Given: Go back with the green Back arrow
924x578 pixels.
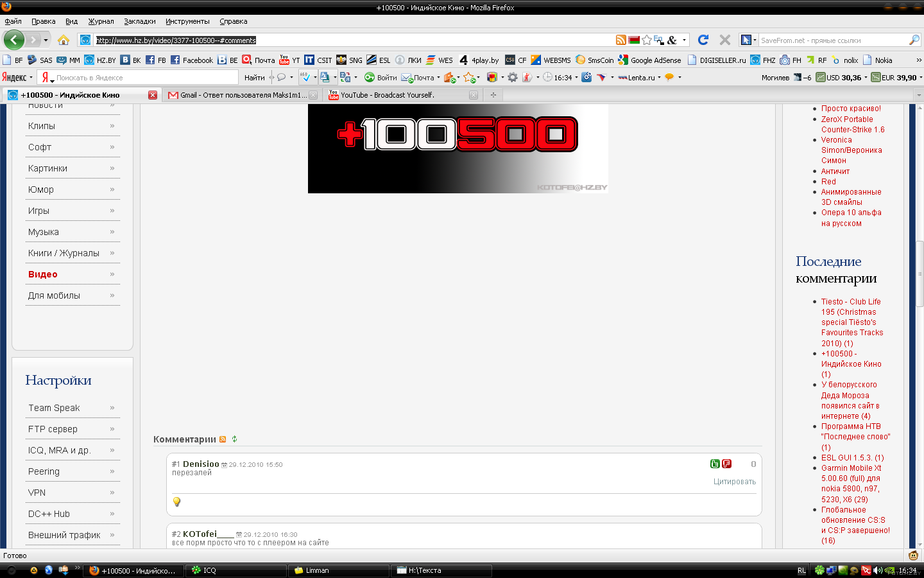Looking at the screenshot, I should click(13, 40).
